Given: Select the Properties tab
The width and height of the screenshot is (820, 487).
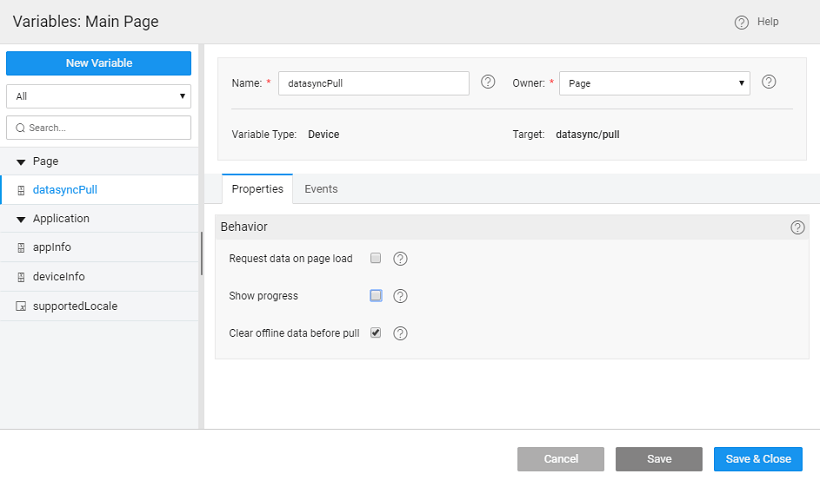Looking at the screenshot, I should tap(257, 189).
